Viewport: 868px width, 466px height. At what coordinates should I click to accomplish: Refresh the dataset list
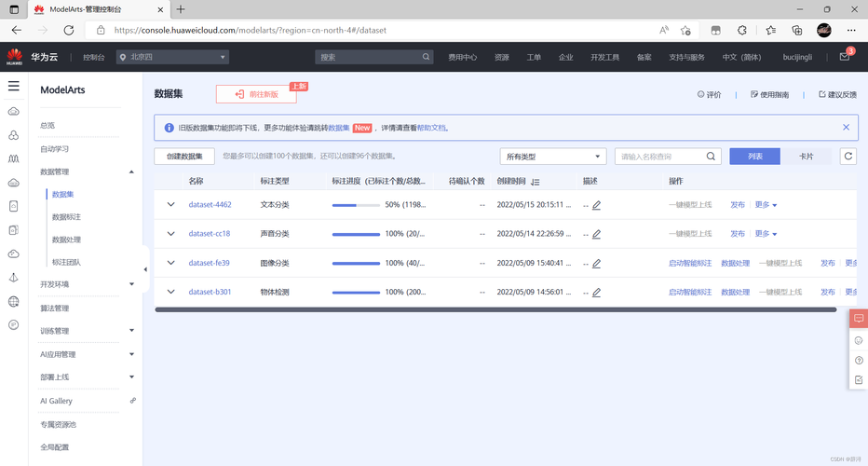pos(848,157)
